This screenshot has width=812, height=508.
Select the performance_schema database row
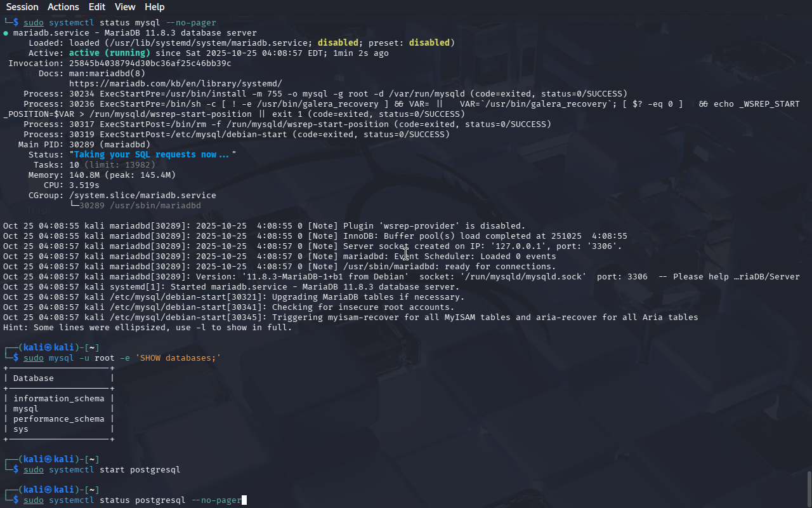pyautogui.click(x=58, y=419)
